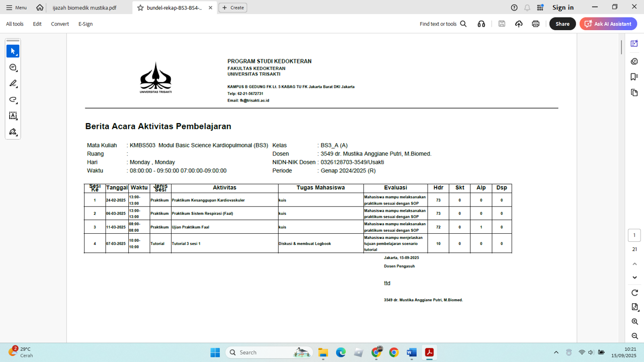Open the bookmarks panel icon
The width and height of the screenshot is (644, 362).
pos(634,77)
